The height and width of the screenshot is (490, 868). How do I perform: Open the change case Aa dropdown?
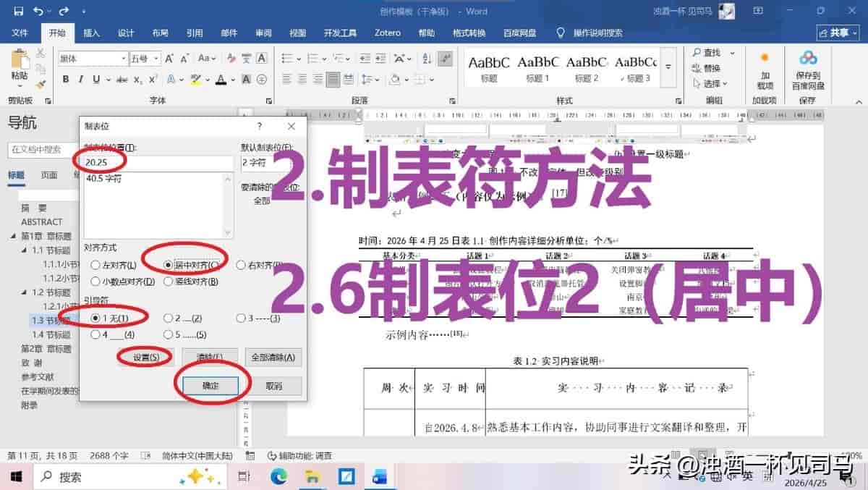(207, 59)
